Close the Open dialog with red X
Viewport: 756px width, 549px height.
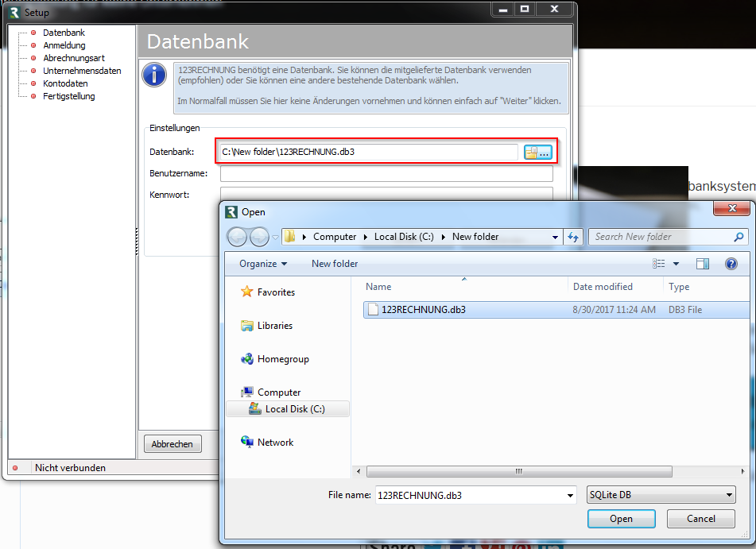[x=732, y=208]
